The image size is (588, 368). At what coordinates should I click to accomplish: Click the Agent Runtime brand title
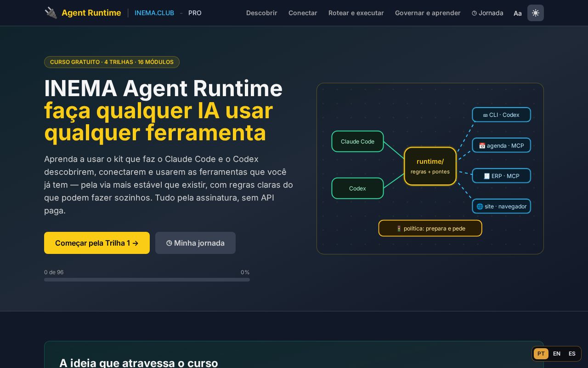click(x=91, y=13)
